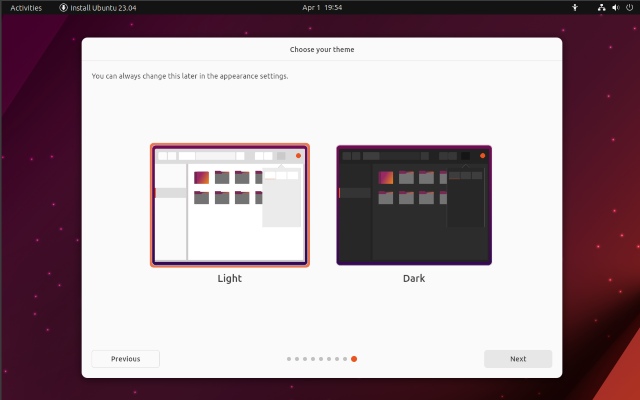The image size is (640, 400).
Task: Click the orange close dot in Light preview
Action: 298,155
